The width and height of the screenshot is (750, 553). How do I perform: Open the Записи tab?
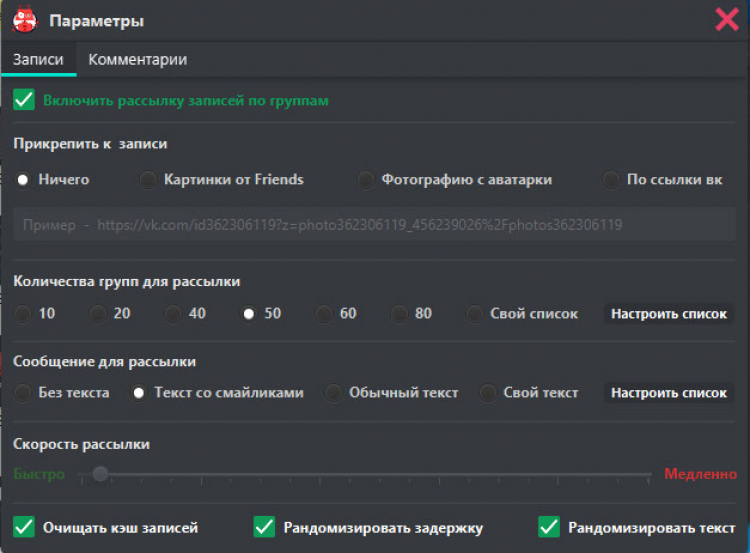38,59
